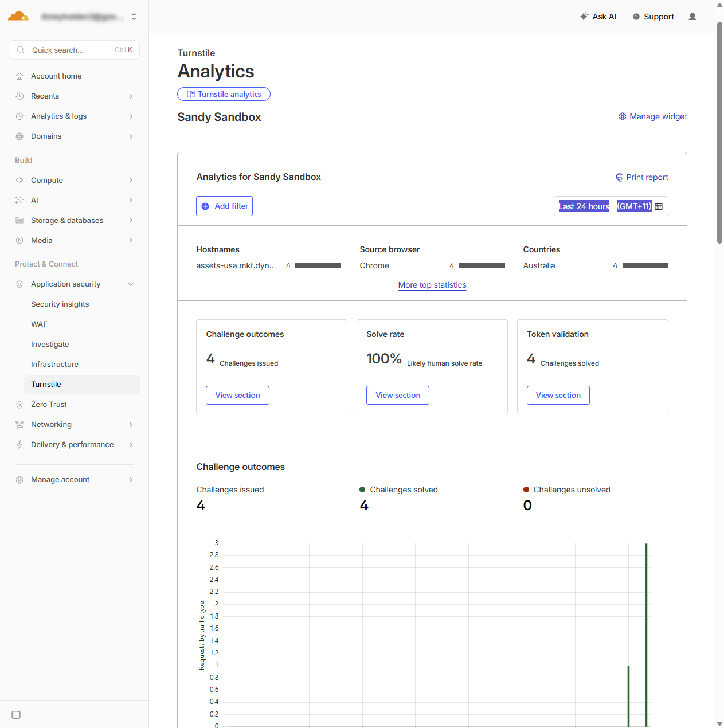Open the Support help icon
Image resolution: width=724 pixels, height=728 pixels.
636,17
